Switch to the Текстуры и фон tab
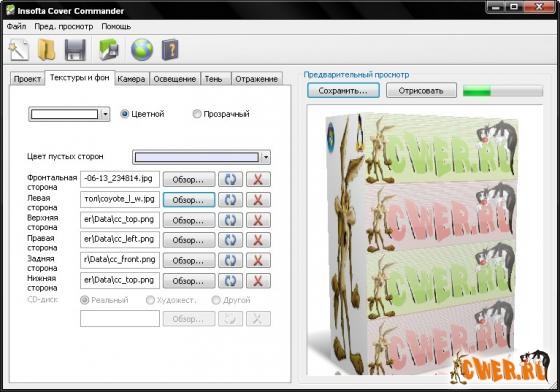The image size is (560, 392). coord(80,77)
